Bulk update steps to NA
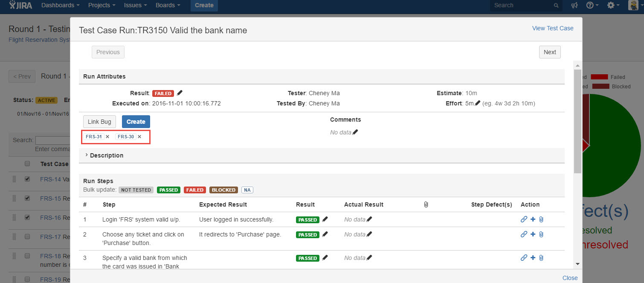The width and height of the screenshot is (644, 283). [247, 190]
